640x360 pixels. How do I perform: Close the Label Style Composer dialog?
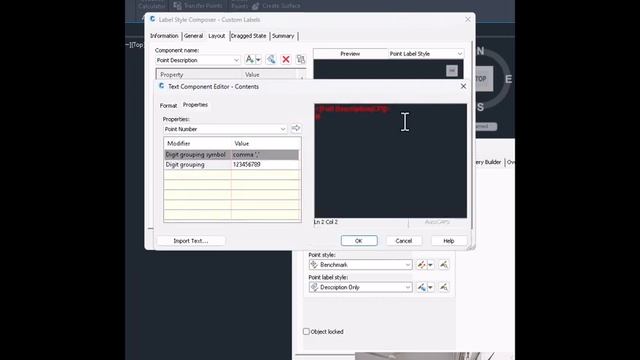pyautogui.click(x=468, y=19)
